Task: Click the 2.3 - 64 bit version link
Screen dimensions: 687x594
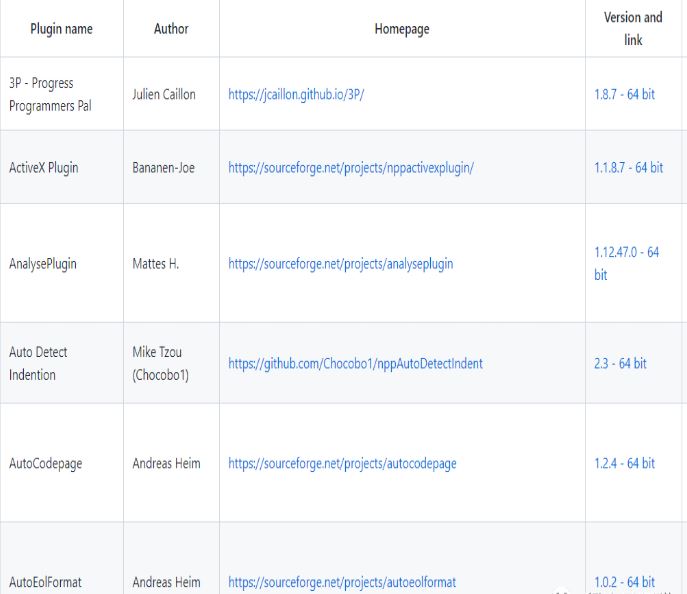Action: pyautogui.click(x=619, y=364)
